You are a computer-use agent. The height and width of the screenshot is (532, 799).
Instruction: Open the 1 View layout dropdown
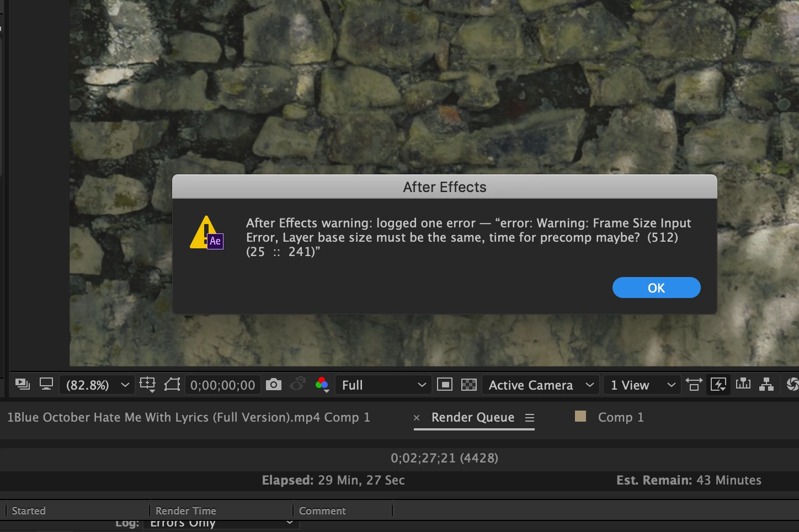642,385
